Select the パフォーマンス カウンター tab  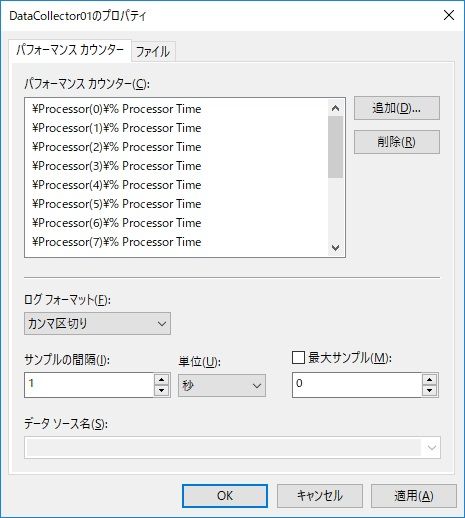[70, 50]
